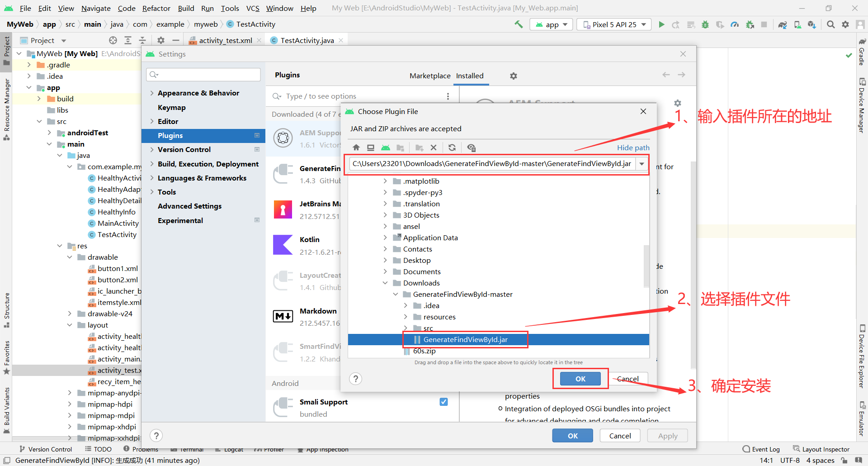The height and width of the screenshot is (466, 868).
Task: Click the Delete (X) icon in file chooser toolbar
Action: coord(434,147)
